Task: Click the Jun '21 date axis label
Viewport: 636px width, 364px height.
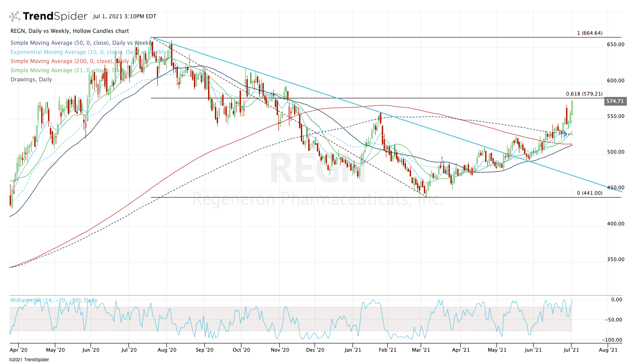Action: tap(533, 350)
